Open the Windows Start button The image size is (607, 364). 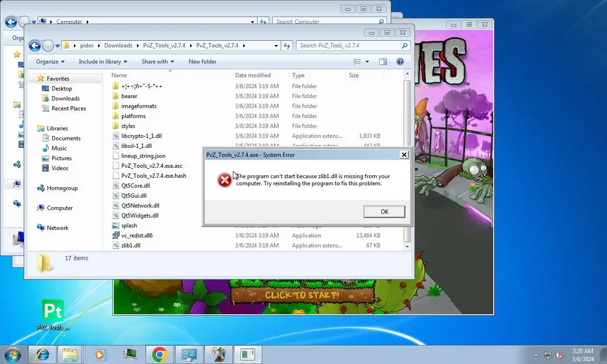(12, 355)
